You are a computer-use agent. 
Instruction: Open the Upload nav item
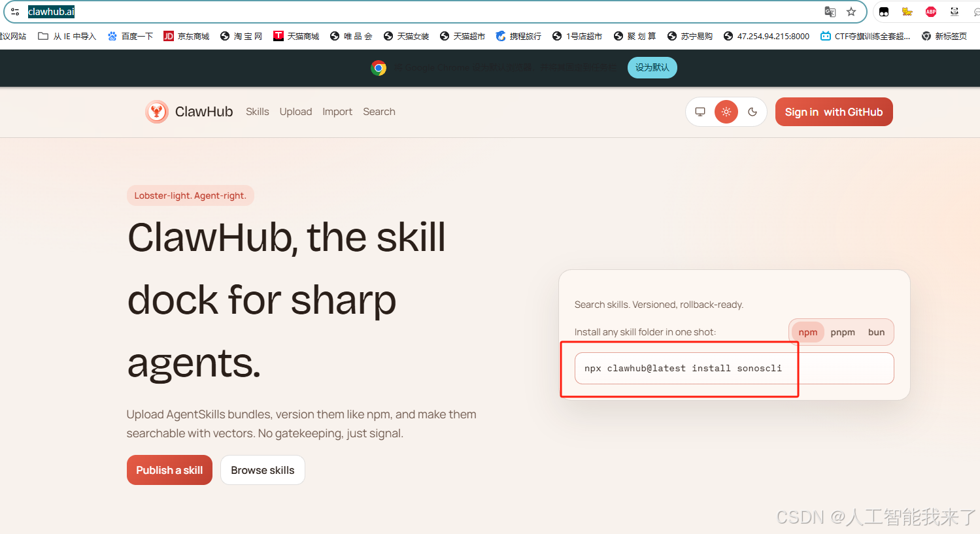coord(296,112)
